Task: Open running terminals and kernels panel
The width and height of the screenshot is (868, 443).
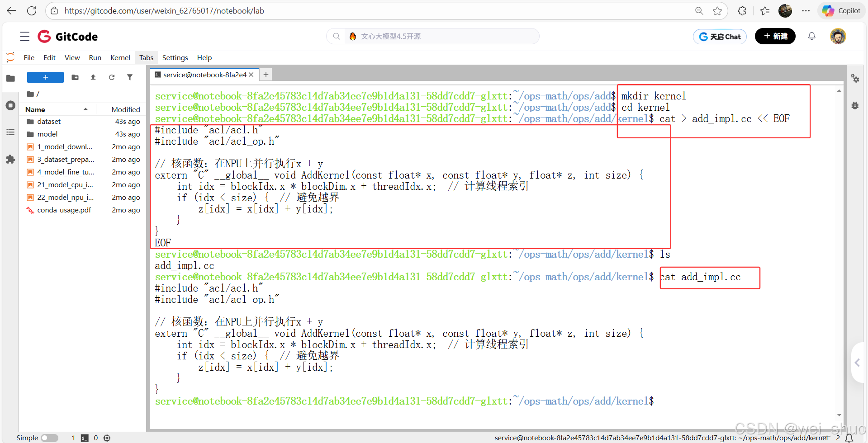Action: 10,105
